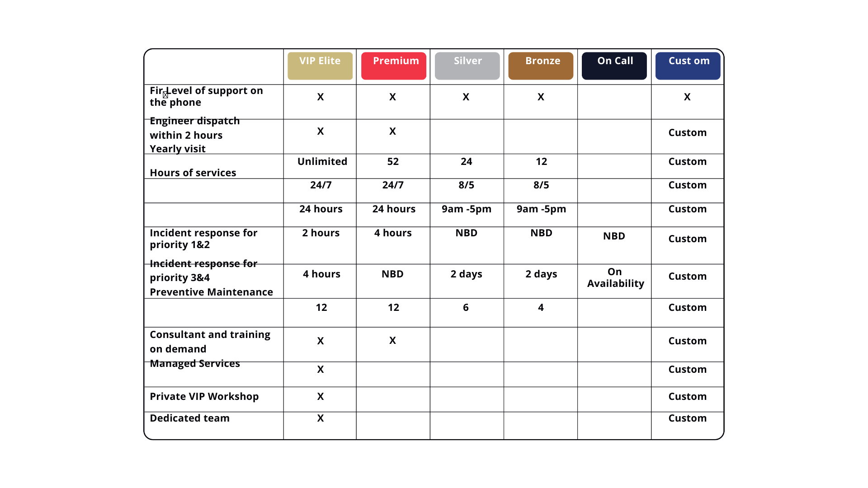Image resolution: width=868 pixels, height=488 pixels.
Task: Choose the Silver plan header
Action: (x=467, y=66)
